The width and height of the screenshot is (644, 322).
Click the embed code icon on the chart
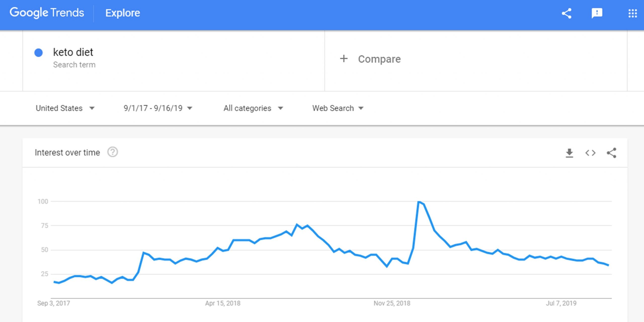(x=590, y=153)
